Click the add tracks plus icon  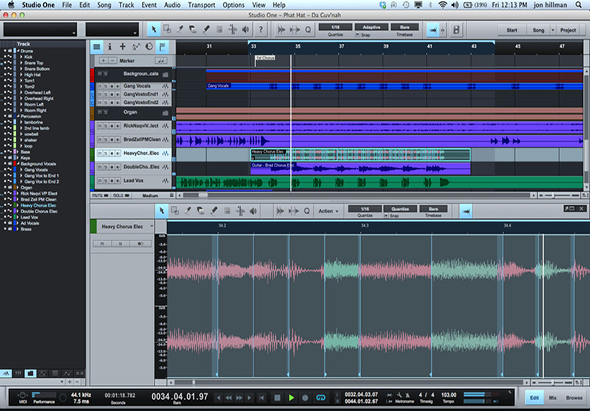pyautogui.click(x=123, y=47)
